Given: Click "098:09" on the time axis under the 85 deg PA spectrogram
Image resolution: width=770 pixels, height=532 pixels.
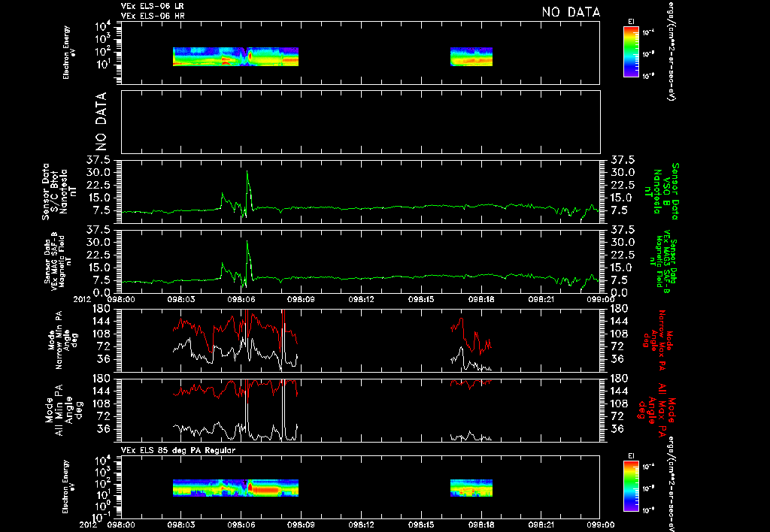Looking at the screenshot, I should 301,524.
